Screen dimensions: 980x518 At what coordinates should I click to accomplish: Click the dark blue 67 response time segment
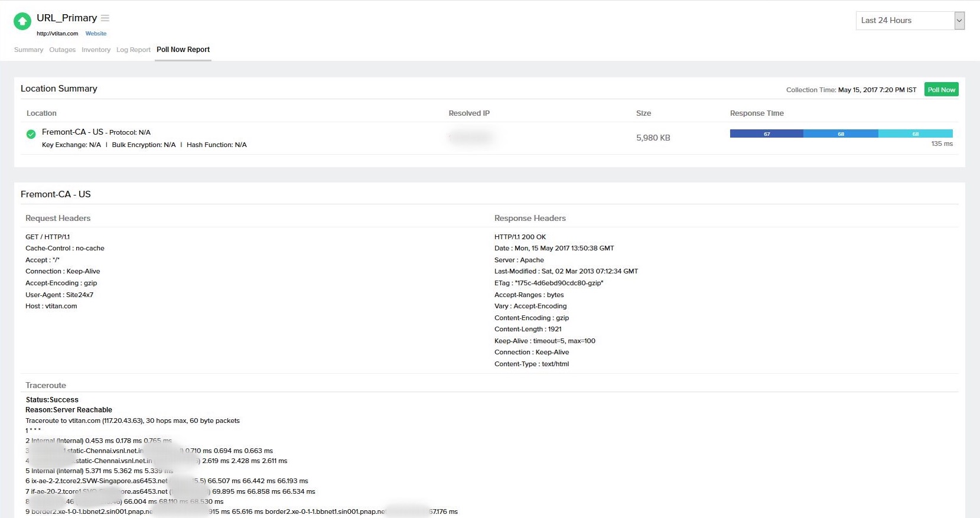click(x=766, y=133)
